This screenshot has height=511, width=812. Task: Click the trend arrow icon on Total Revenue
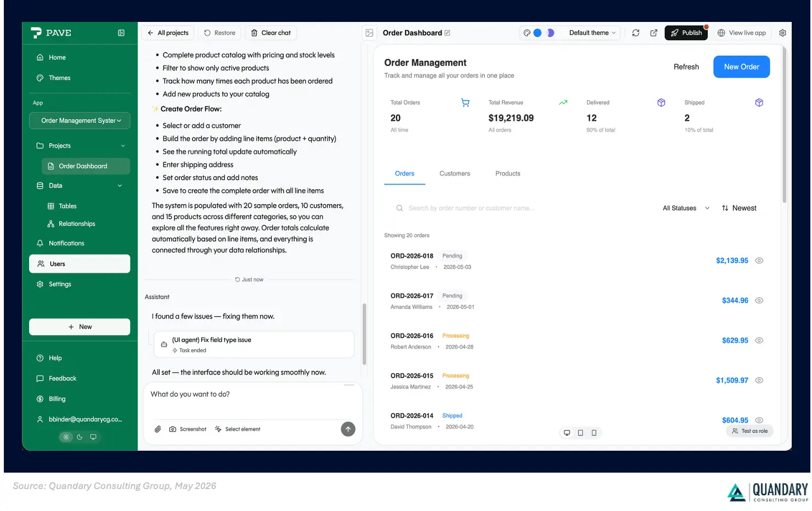click(563, 103)
